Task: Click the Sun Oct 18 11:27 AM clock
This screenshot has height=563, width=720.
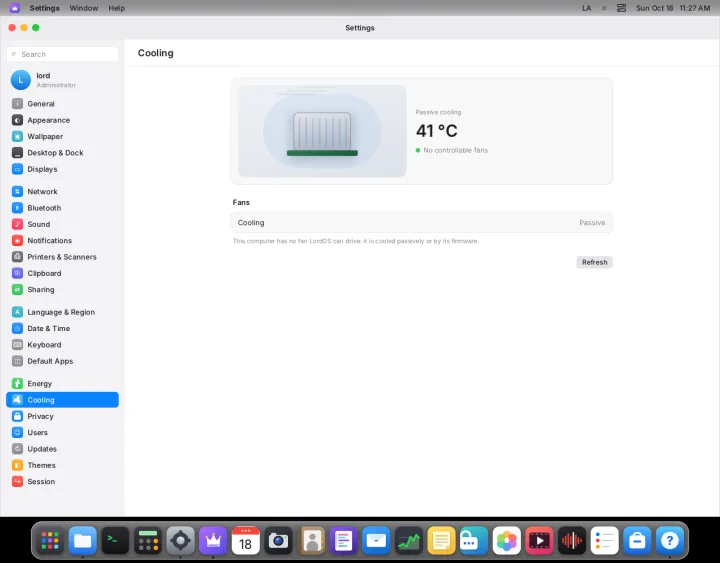Action: click(673, 8)
